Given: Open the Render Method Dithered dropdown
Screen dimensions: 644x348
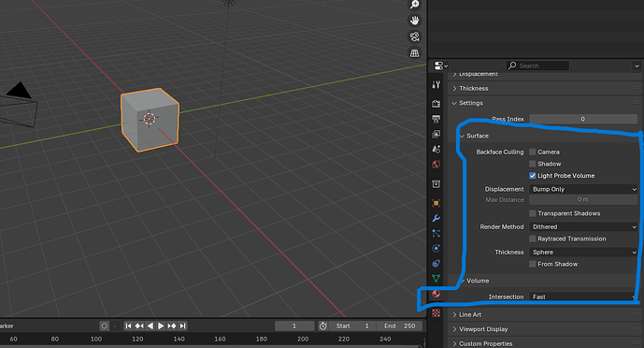Looking at the screenshot, I should (x=583, y=226).
